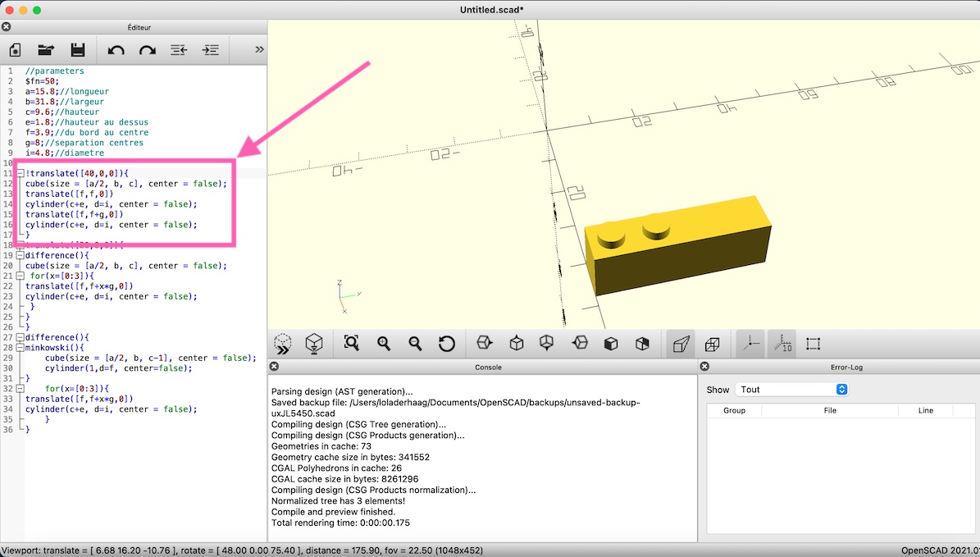Reset the 3D view
The height and width of the screenshot is (557, 980).
(x=446, y=343)
